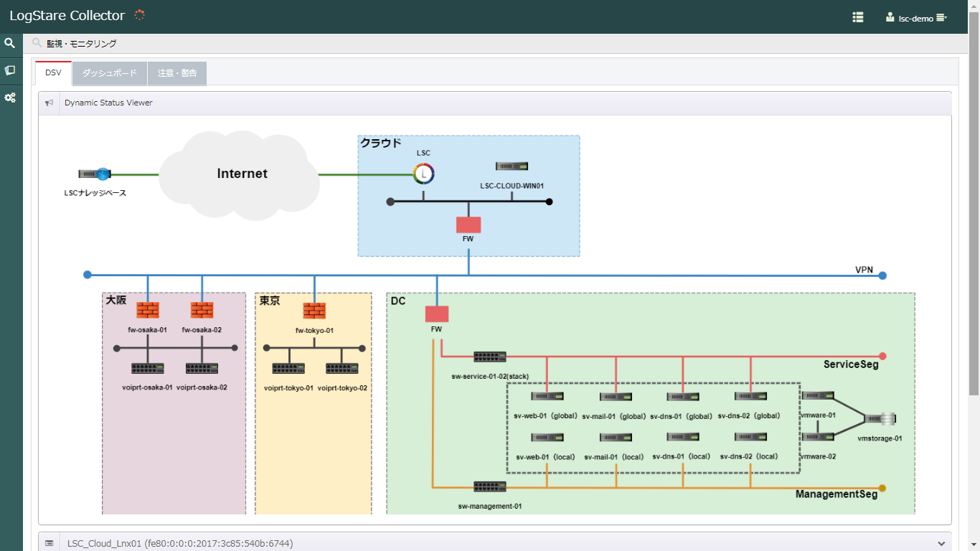The height and width of the screenshot is (551, 980).
Task: Click the DC zone label
Action: [398, 301]
